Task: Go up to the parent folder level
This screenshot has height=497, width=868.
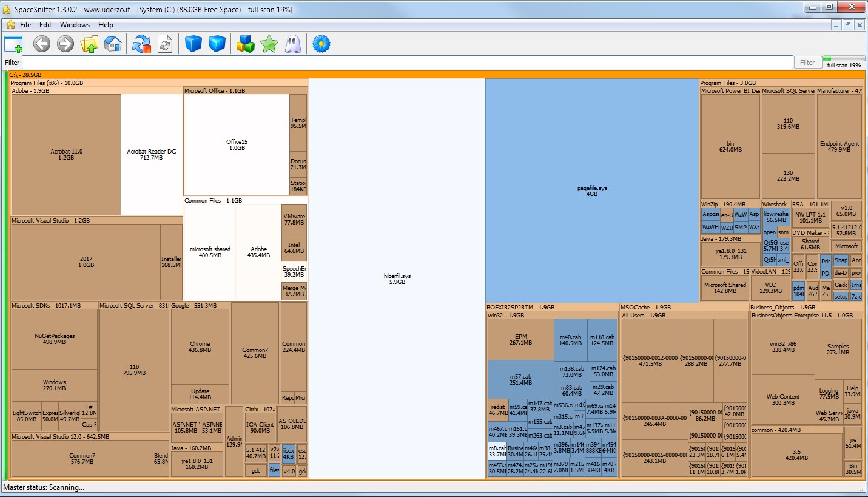Action: (89, 44)
